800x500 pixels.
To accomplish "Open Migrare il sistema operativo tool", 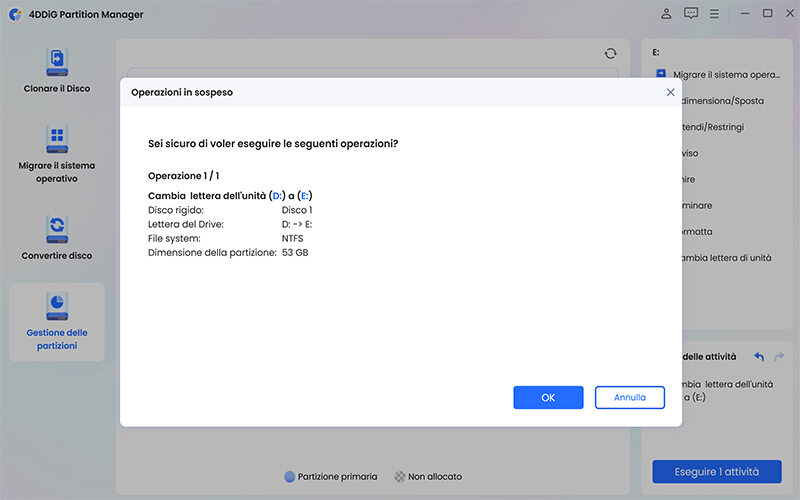I will click(56, 139).
